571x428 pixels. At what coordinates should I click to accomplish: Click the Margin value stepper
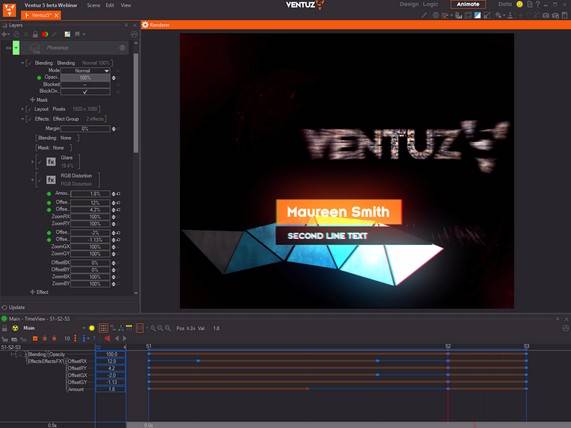(114, 129)
